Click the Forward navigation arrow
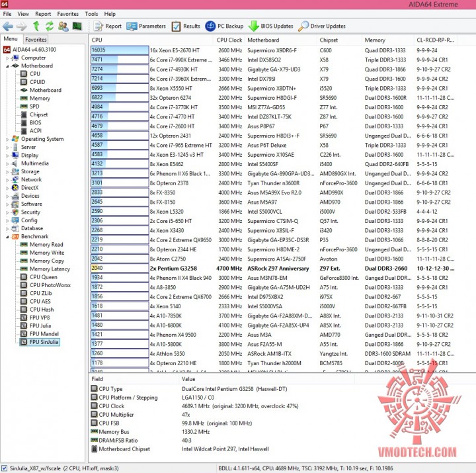 tap(21, 26)
